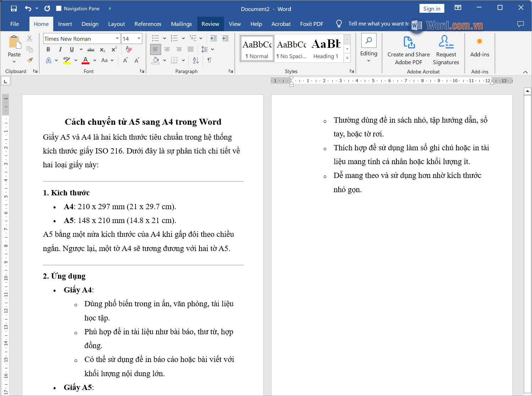Decrease font size with the shrink font icon

[137, 60]
